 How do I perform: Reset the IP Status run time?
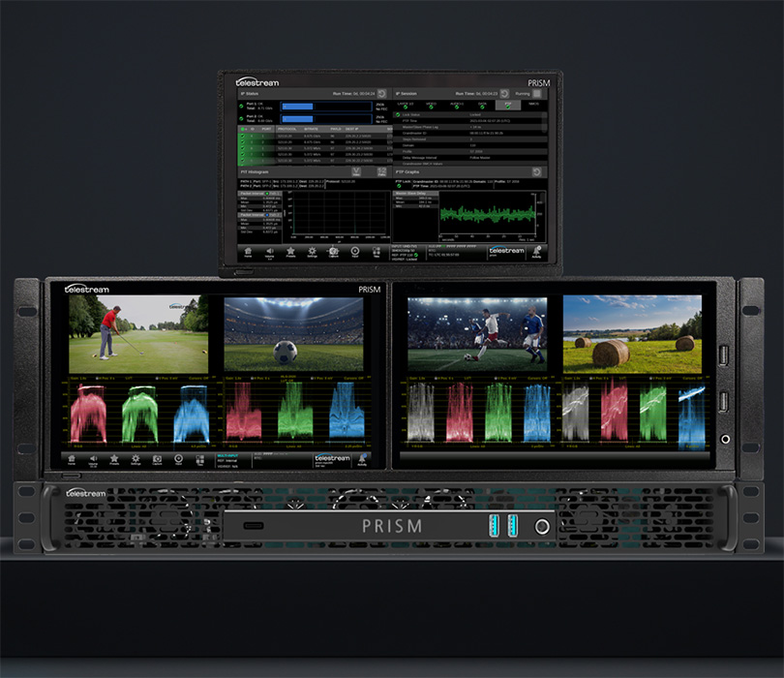click(x=381, y=93)
